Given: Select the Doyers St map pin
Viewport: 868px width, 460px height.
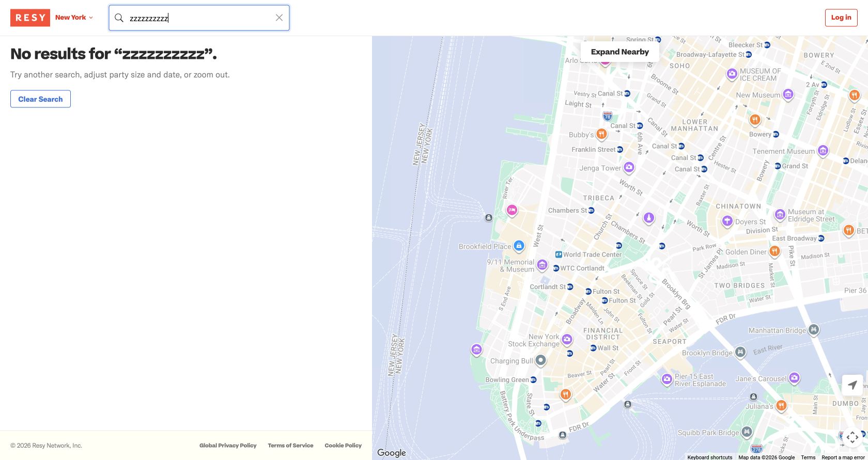Looking at the screenshot, I should click(x=727, y=221).
